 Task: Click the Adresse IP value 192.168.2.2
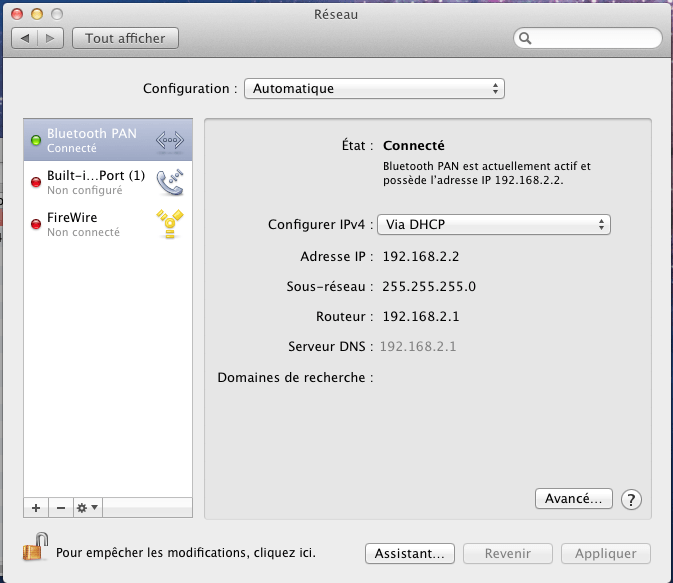pos(421,257)
